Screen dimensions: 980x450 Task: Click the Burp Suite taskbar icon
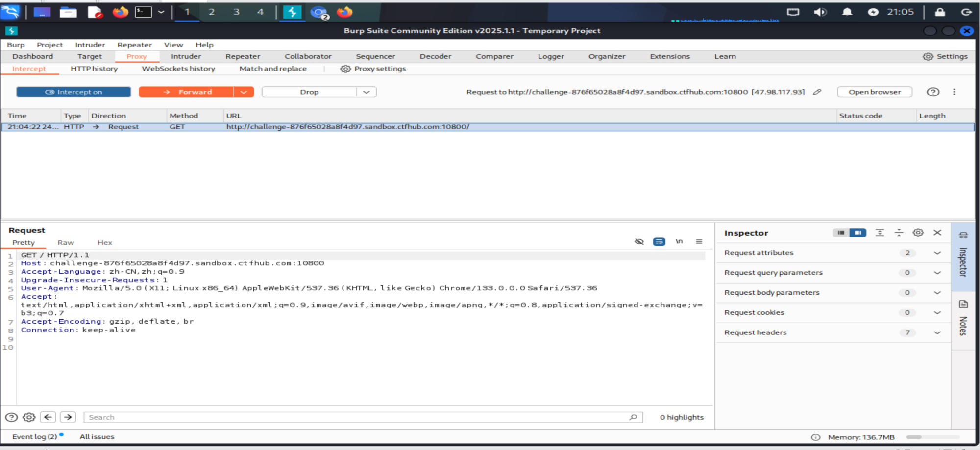coord(292,12)
